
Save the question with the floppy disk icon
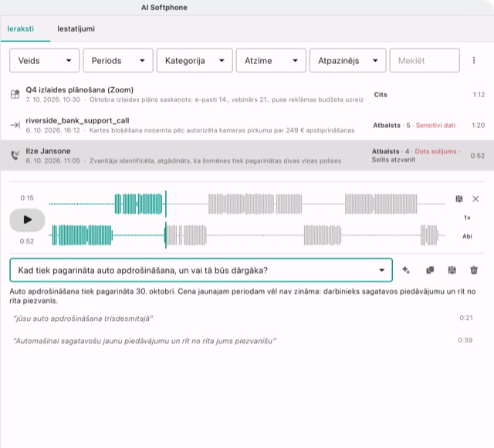452,270
